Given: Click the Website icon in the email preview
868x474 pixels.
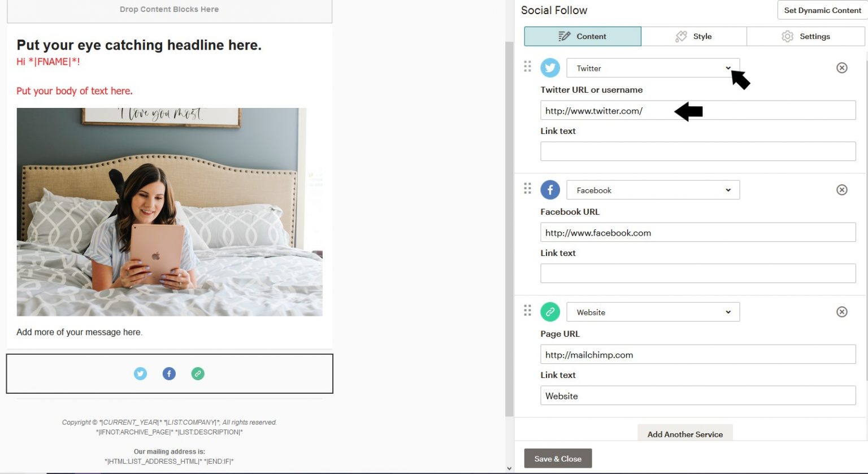Looking at the screenshot, I should (x=198, y=373).
